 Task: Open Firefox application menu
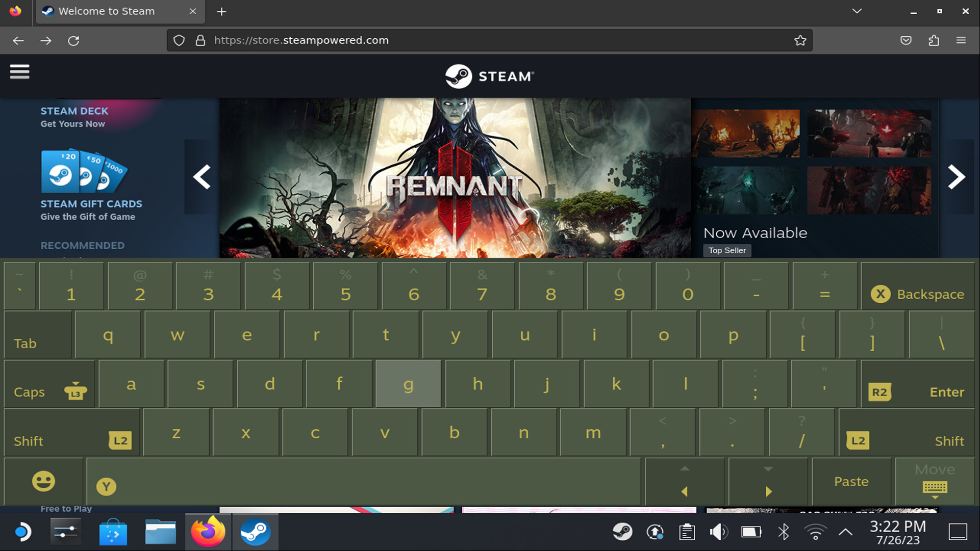pos(961,40)
